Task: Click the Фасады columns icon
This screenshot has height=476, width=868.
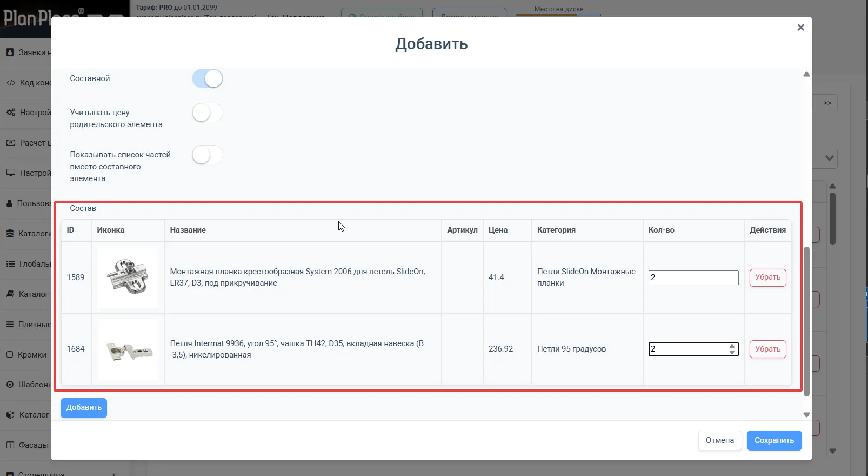Action: pos(10,445)
